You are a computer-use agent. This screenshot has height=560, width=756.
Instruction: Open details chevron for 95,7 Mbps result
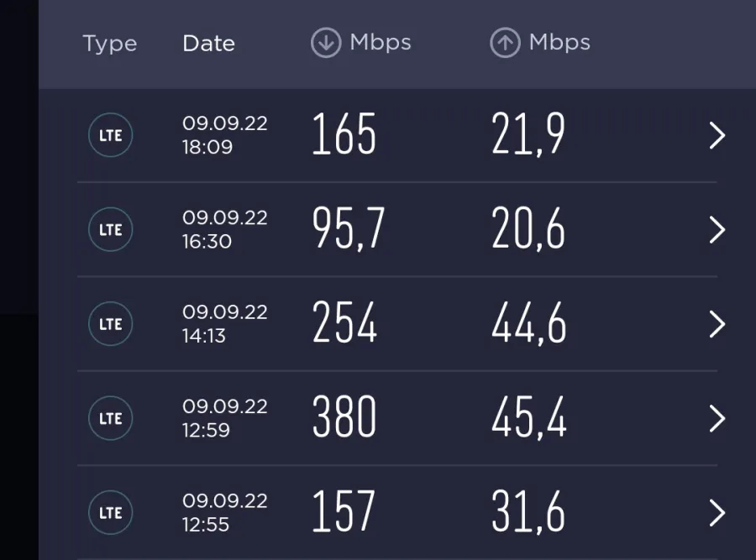pyautogui.click(x=717, y=230)
